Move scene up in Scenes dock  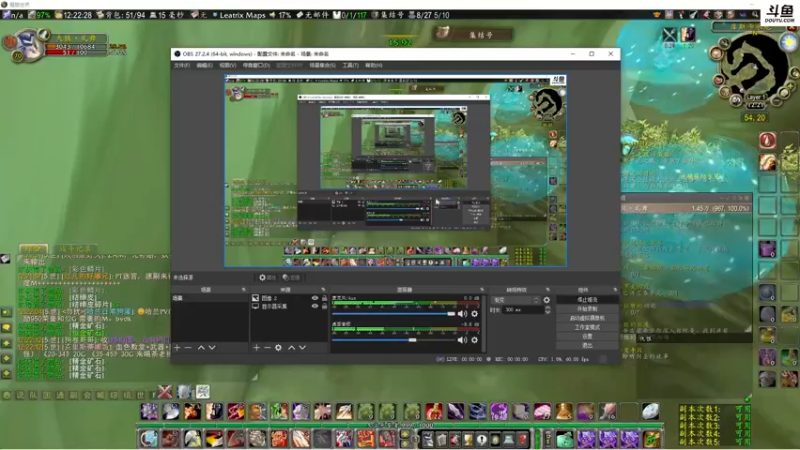coord(201,347)
